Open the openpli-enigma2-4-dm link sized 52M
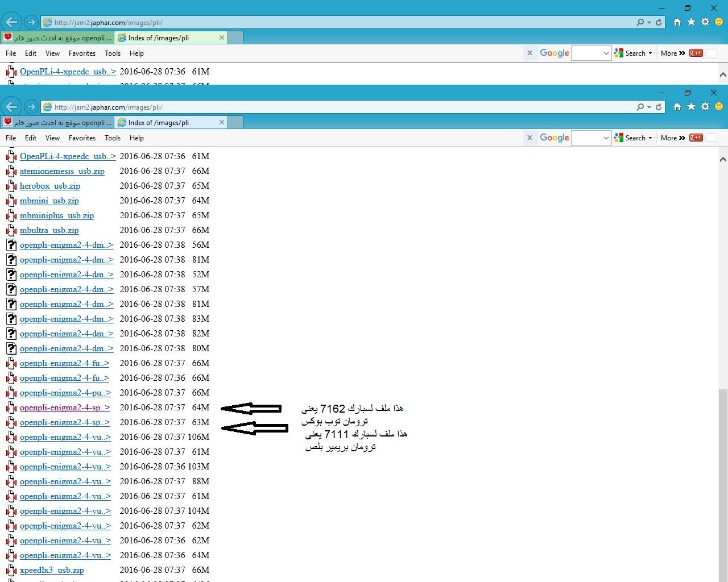This screenshot has width=728, height=582. (x=67, y=275)
